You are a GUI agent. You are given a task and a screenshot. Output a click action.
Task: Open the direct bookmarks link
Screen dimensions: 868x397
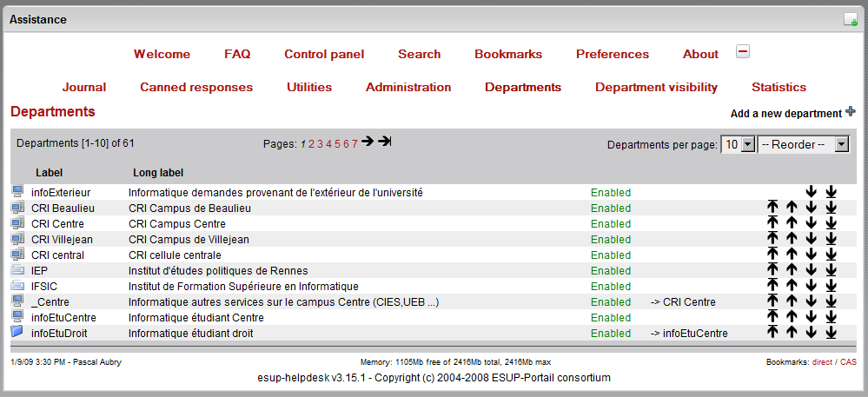pos(822,361)
